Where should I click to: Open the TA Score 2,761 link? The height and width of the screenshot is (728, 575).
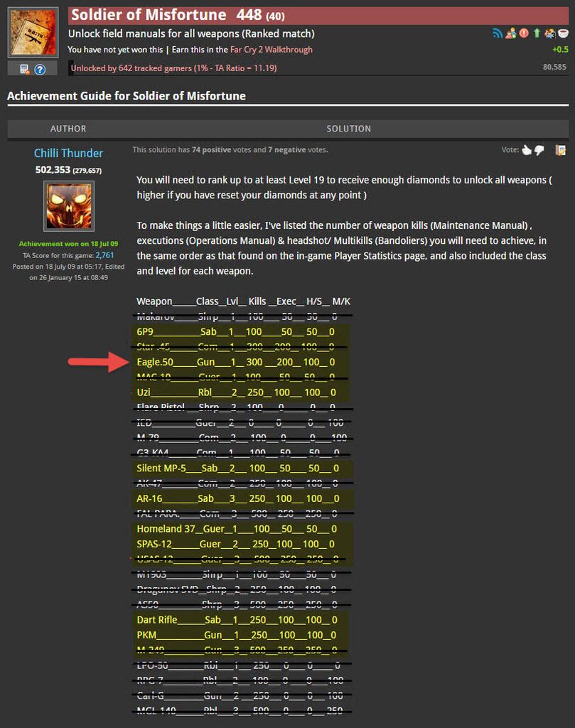point(104,255)
